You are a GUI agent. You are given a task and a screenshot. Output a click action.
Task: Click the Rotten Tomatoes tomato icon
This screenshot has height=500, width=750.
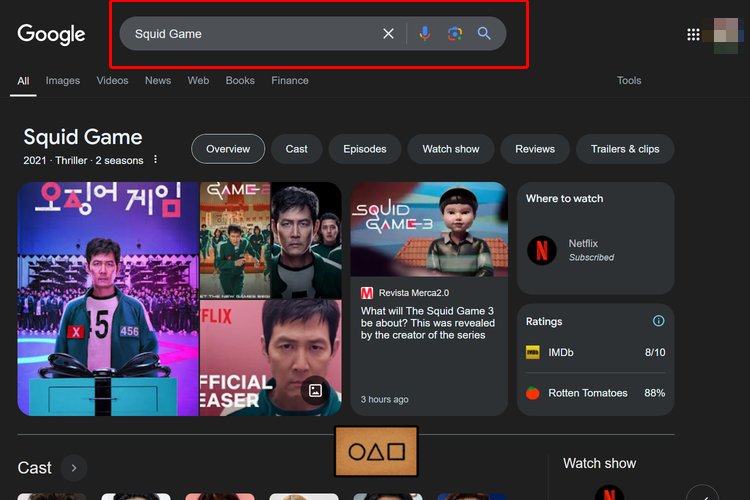[x=532, y=393]
